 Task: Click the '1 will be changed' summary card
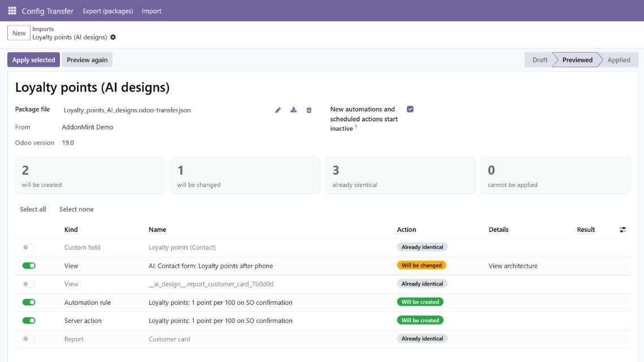(245, 175)
